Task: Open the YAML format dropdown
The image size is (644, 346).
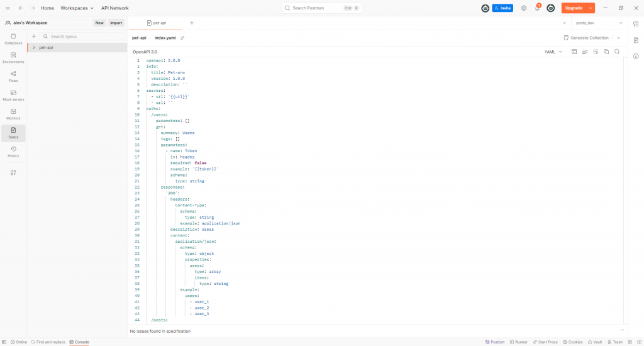Action: [x=553, y=52]
